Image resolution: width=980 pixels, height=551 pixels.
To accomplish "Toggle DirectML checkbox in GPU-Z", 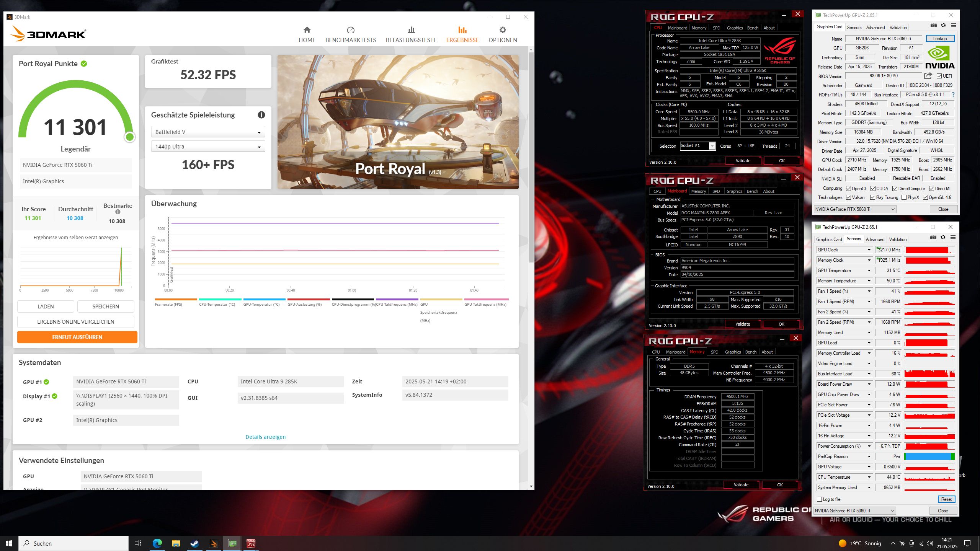I will click(x=932, y=189).
